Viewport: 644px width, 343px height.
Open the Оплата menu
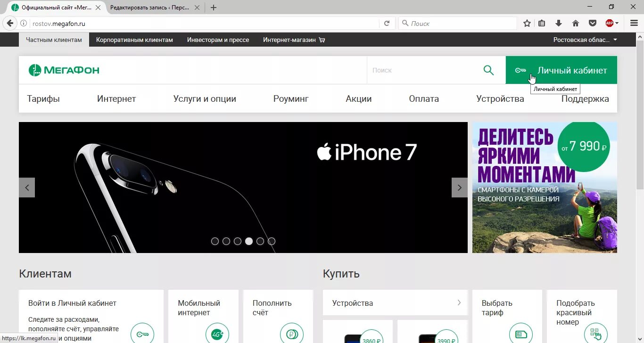[424, 98]
